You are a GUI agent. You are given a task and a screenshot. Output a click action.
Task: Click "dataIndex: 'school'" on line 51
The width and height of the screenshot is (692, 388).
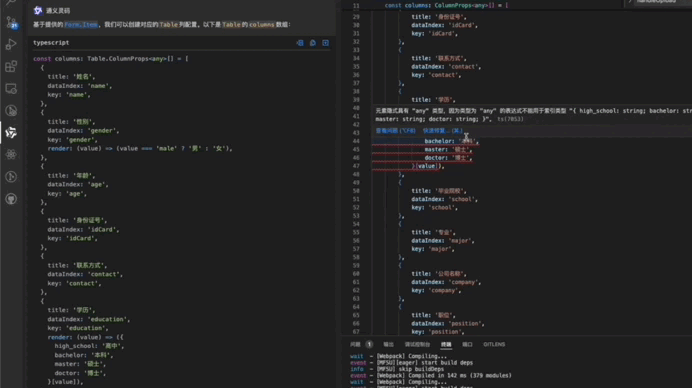point(445,199)
